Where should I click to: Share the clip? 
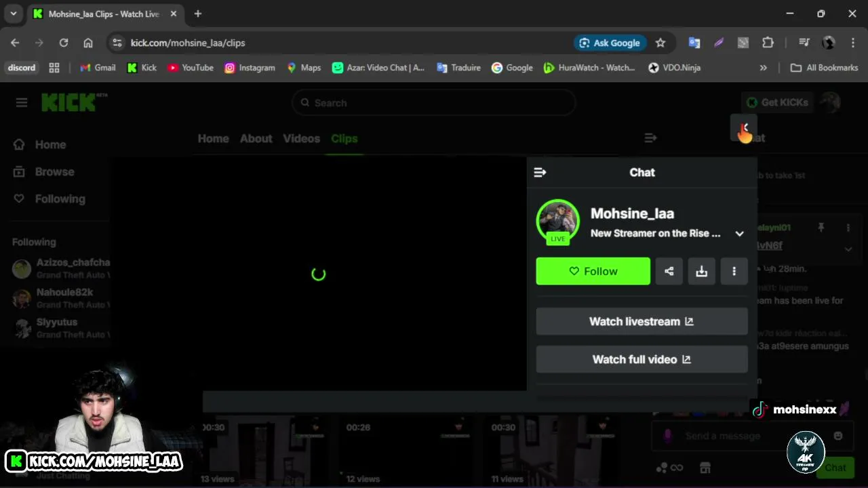pyautogui.click(x=669, y=271)
